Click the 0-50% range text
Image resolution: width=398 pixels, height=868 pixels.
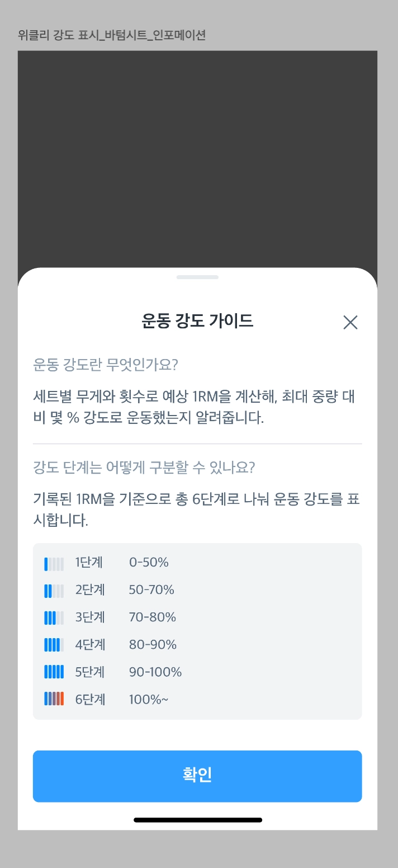(x=149, y=563)
